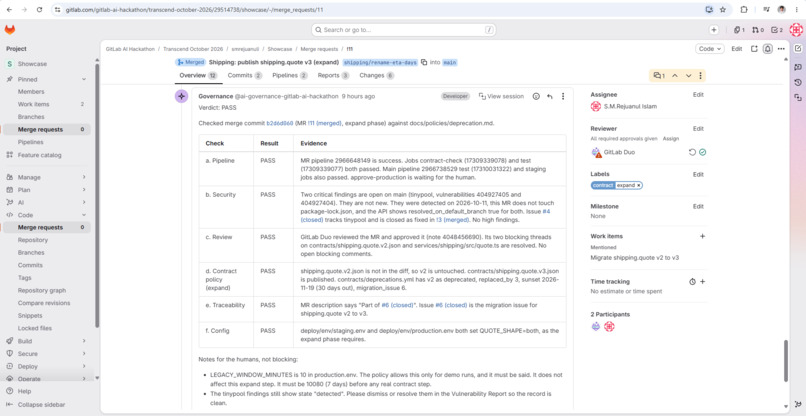This screenshot has height=416, width=806.
Task: Copy source branch name icon
Action: point(424,62)
